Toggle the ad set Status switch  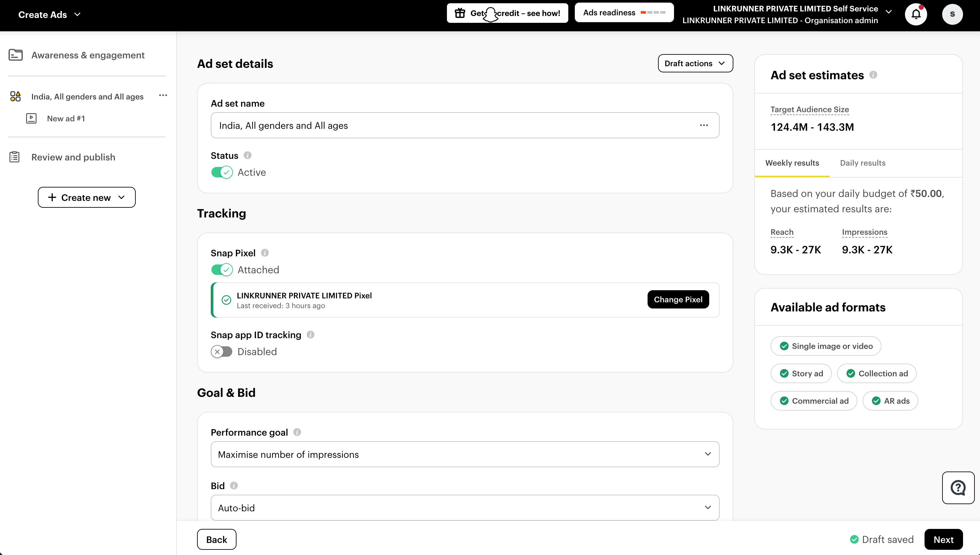pyautogui.click(x=222, y=172)
